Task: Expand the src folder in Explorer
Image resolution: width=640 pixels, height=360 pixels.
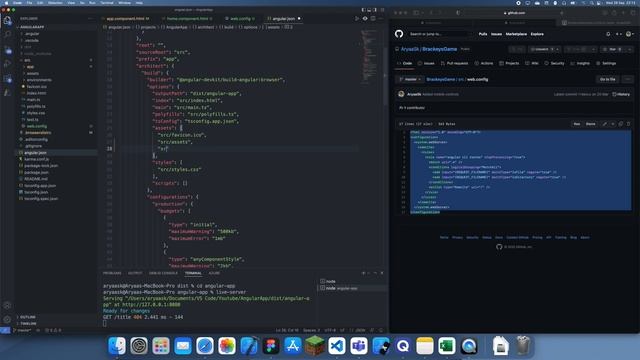Action: coord(27,60)
